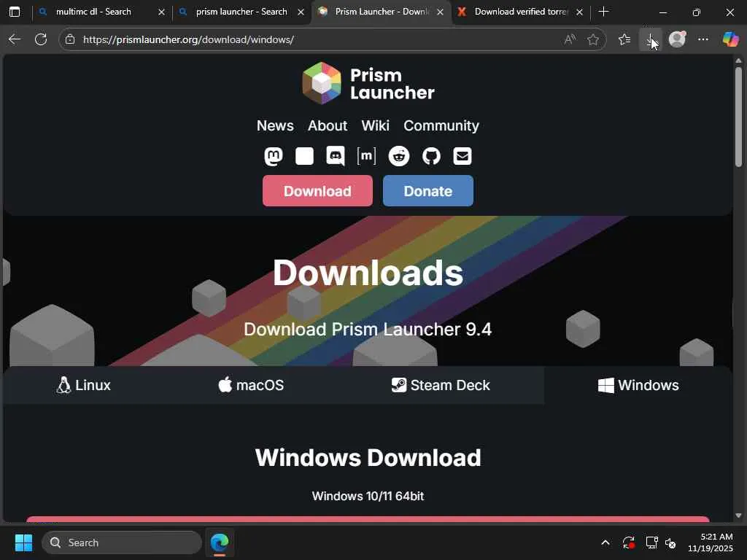The width and height of the screenshot is (747, 560).
Task: Open the Matrix [m] icon link
Action: [367, 156]
